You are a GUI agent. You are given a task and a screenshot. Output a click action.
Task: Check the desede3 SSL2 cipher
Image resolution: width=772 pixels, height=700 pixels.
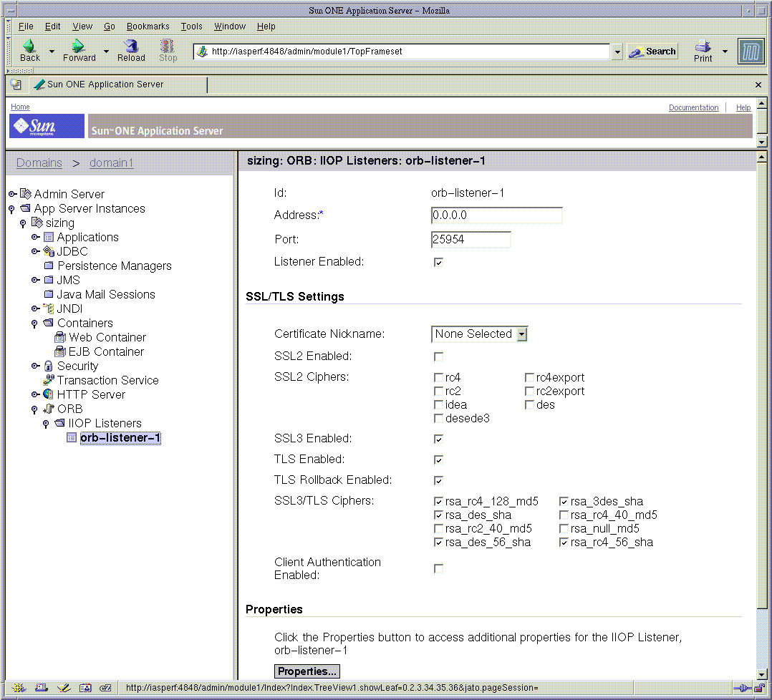tap(438, 418)
